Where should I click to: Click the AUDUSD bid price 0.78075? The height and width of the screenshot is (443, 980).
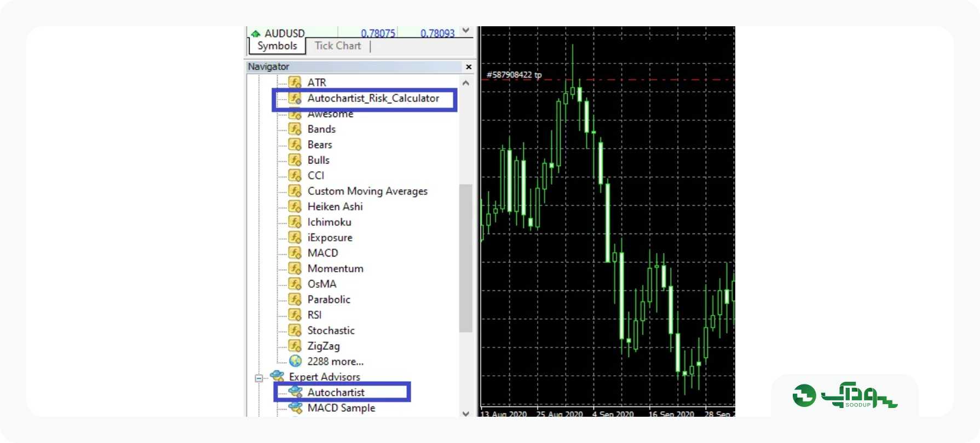click(x=378, y=33)
